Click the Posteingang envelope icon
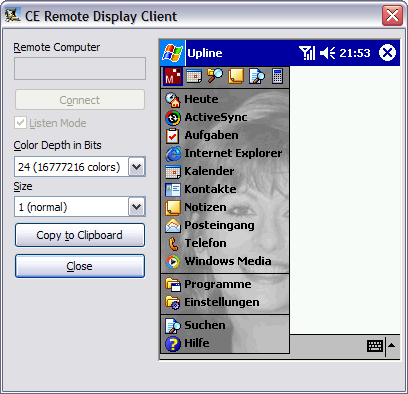This screenshot has width=408, height=394. pyautogui.click(x=173, y=226)
